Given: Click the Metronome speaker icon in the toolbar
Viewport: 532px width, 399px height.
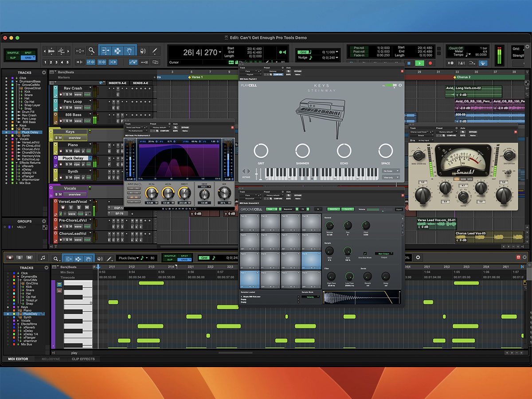Looking at the screenshot, I should (143, 50).
